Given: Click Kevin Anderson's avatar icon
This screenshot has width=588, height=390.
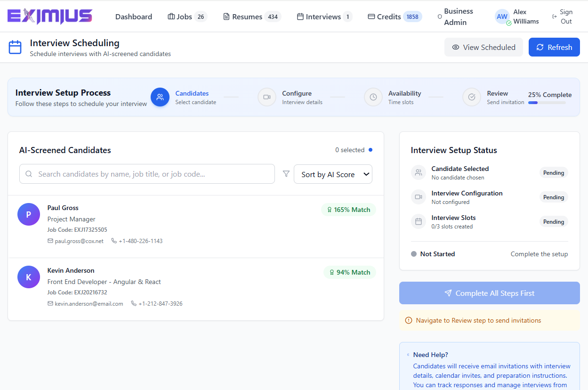Looking at the screenshot, I should pos(29,277).
